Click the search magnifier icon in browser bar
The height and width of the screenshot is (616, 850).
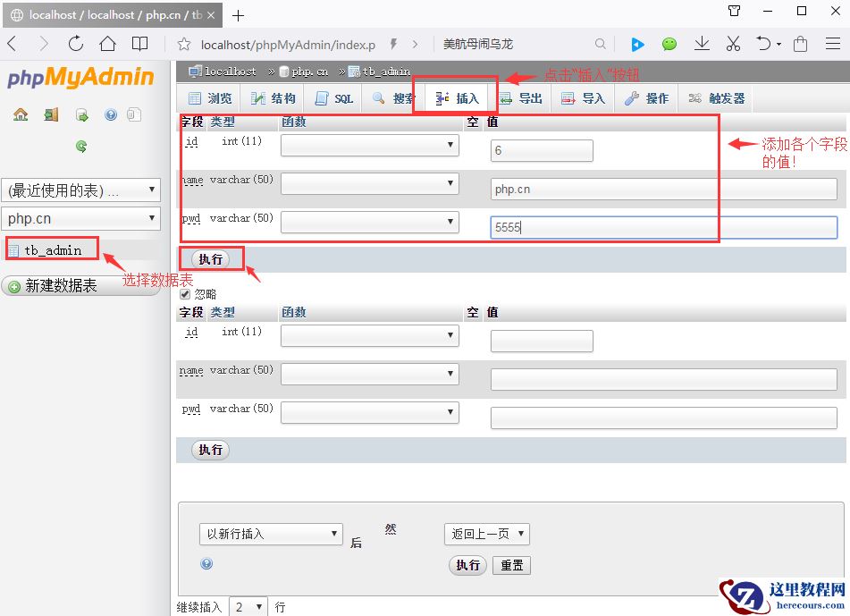600,44
